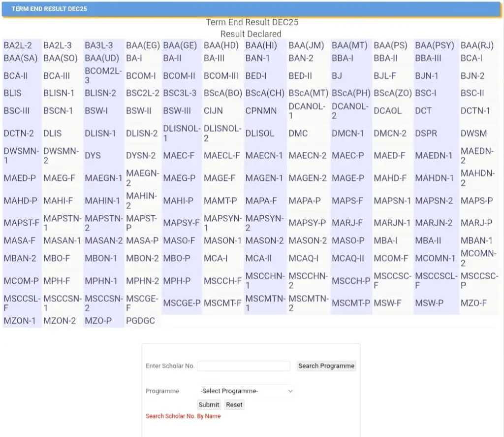Click the MAPST-F programme cell
504x437 pixels.
point(21,223)
